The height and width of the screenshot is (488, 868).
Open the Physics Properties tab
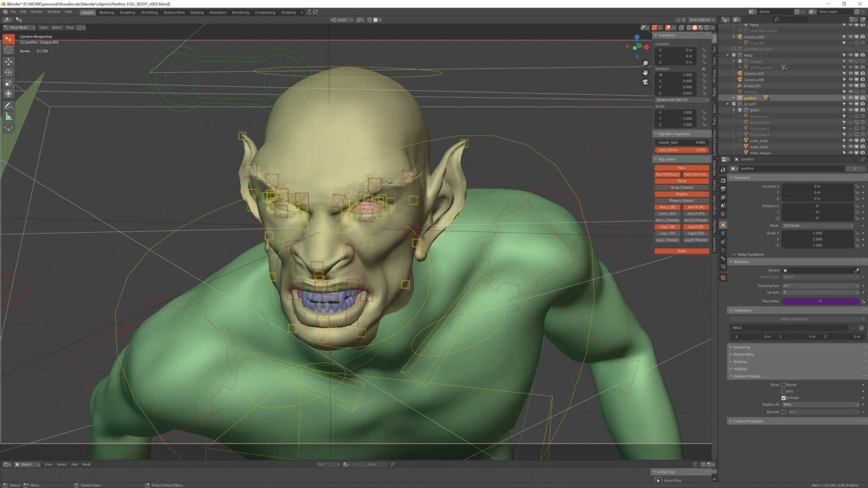coord(724,233)
